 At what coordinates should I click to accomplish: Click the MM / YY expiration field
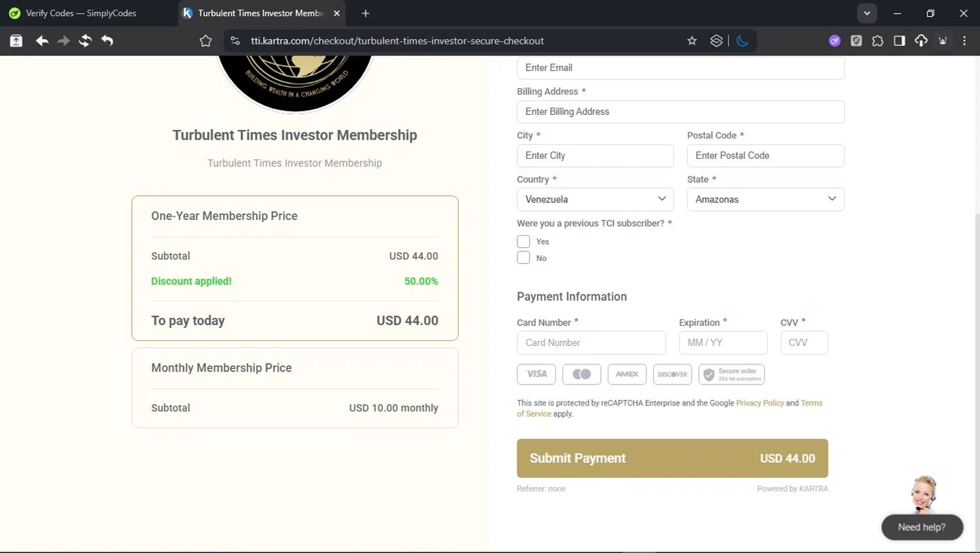tap(723, 343)
